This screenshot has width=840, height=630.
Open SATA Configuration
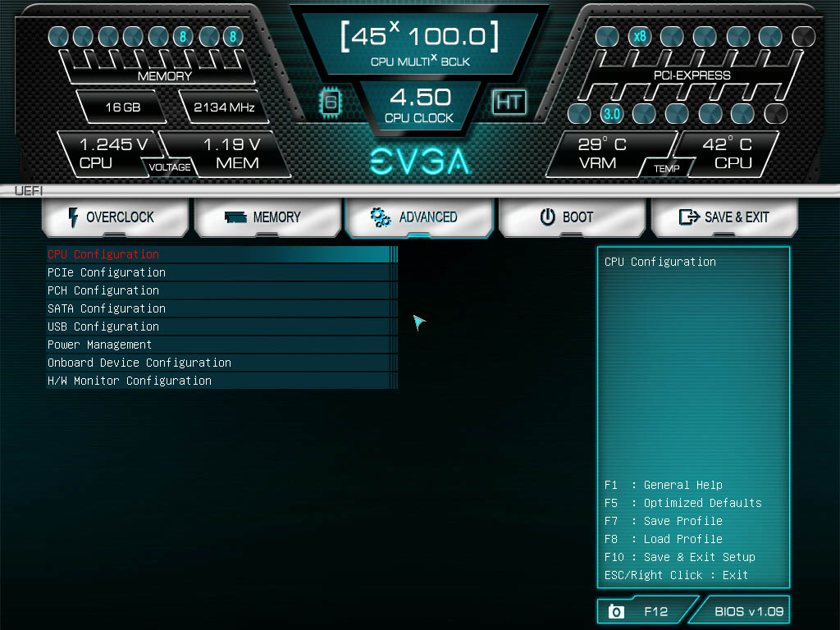pos(221,308)
